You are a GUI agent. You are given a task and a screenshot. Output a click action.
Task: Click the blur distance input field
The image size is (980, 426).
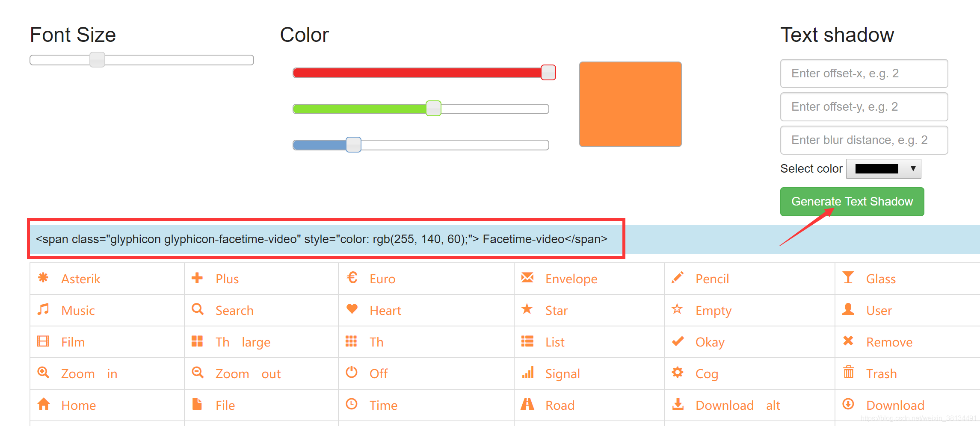pyautogui.click(x=863, y=140)
